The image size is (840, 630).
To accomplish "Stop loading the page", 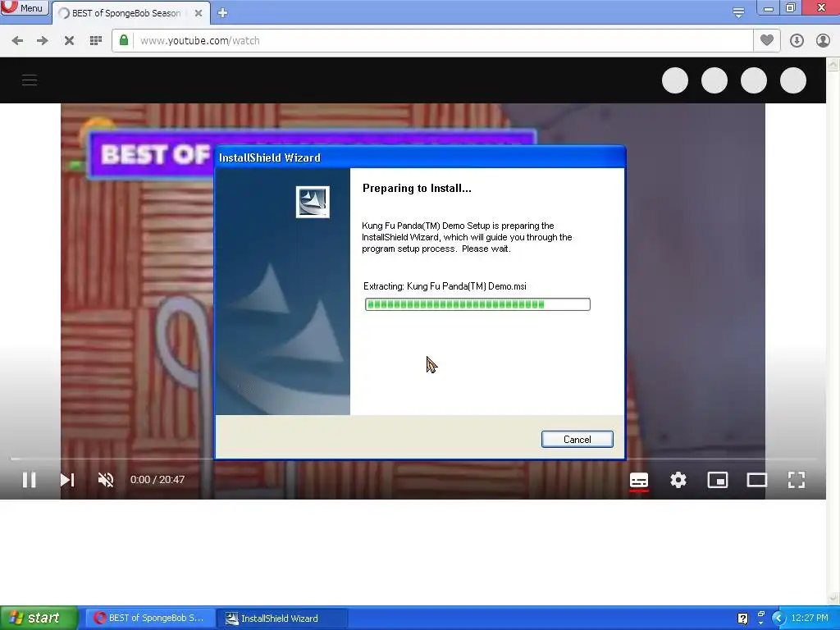I will tap(69, 41).
